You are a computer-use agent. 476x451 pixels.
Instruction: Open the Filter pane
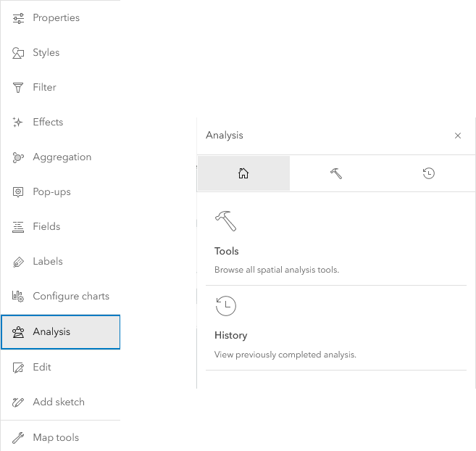click(44, 87)
